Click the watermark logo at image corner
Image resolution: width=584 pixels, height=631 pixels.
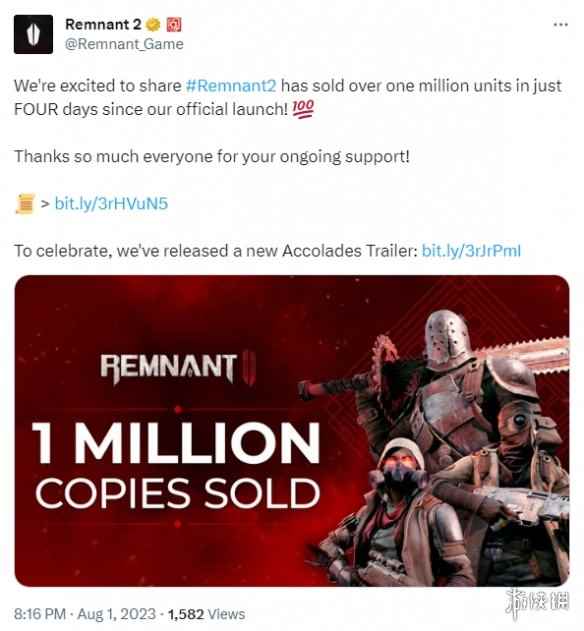coord(538,602)
